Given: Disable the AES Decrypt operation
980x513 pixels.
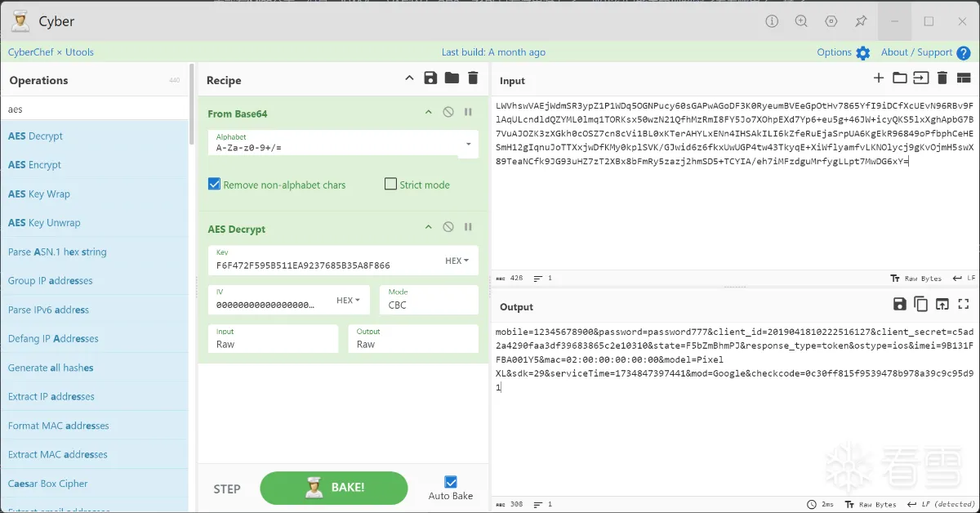Looking at the screenshot, I should tap(448, 228).
